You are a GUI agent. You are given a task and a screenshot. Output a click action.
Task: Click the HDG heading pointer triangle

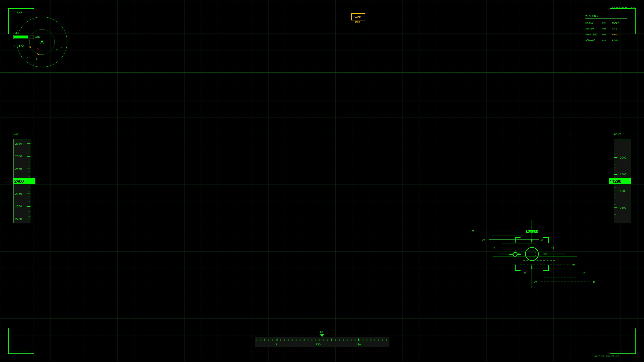point(322,336)
